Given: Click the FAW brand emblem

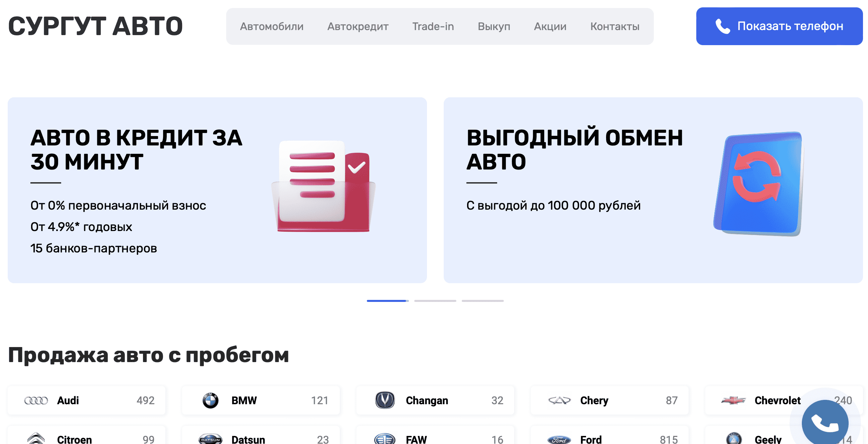Looking at the screenshot, I should (x=386, y=439).
